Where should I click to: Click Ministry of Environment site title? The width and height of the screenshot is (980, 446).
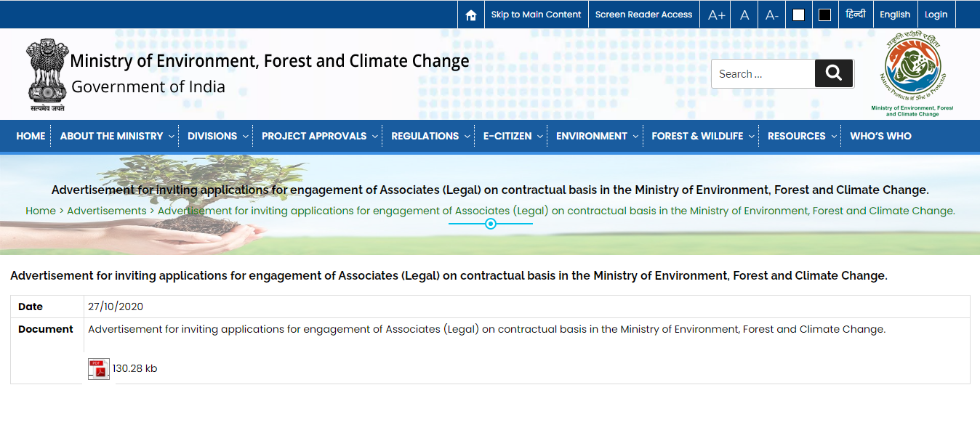click(x=270, y=61)
